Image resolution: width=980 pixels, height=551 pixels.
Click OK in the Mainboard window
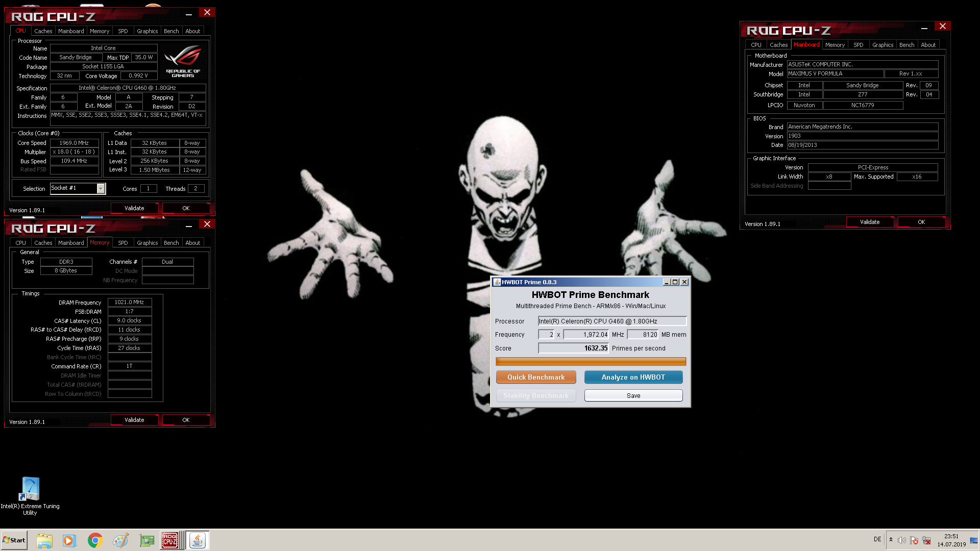(921, 222)
